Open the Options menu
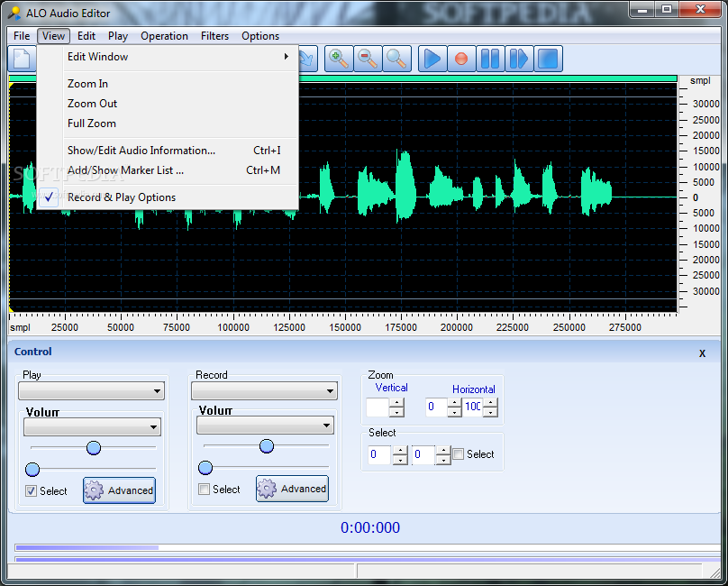Viewport: 728px width, 586px height. (260, 36)
